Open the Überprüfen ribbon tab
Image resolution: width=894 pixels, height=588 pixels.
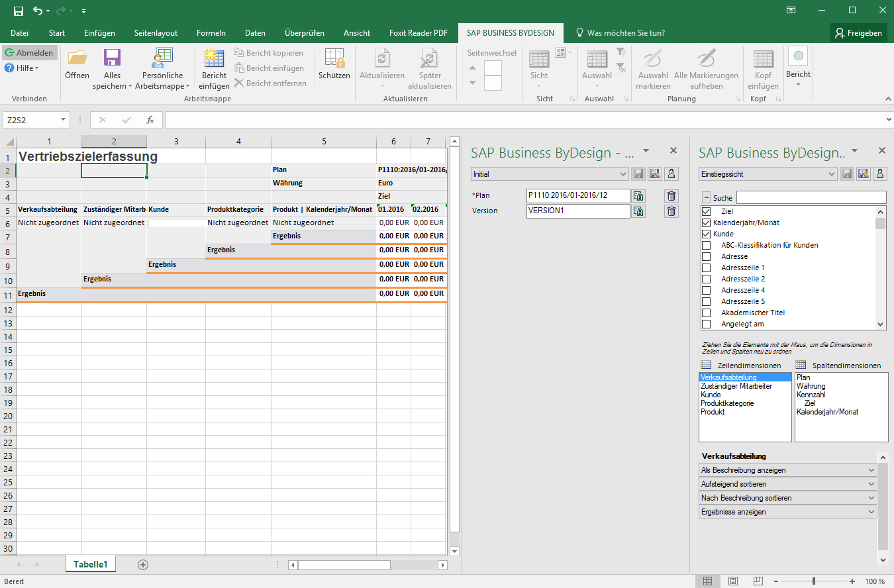click(305, 33)
